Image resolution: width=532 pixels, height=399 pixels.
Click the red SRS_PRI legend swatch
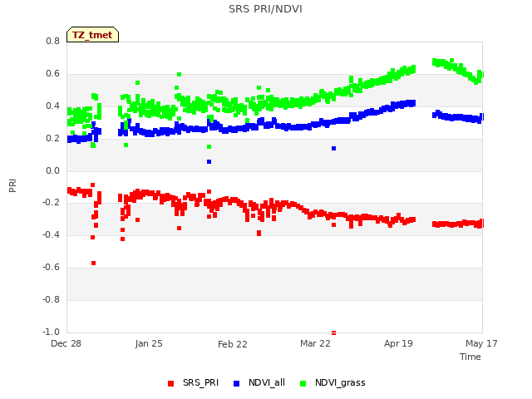coord(170,383)
